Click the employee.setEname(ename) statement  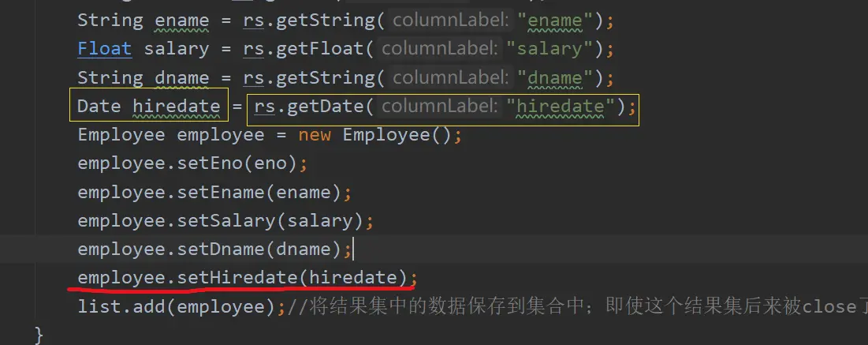[x=214, y=193]
